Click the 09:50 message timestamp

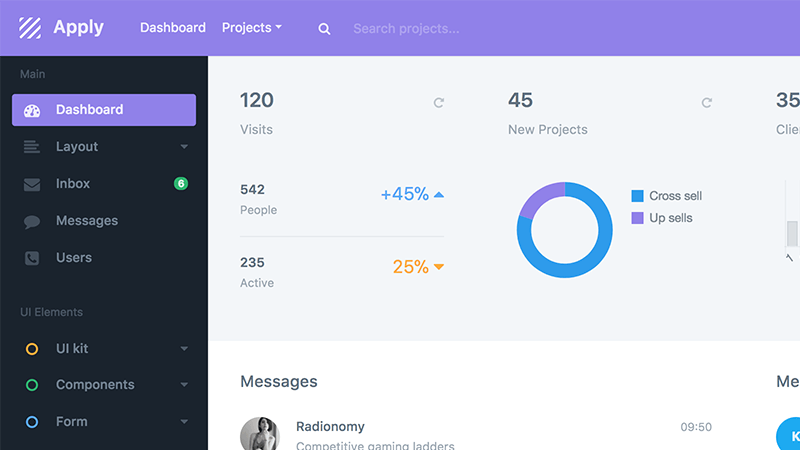pos(696,427)
